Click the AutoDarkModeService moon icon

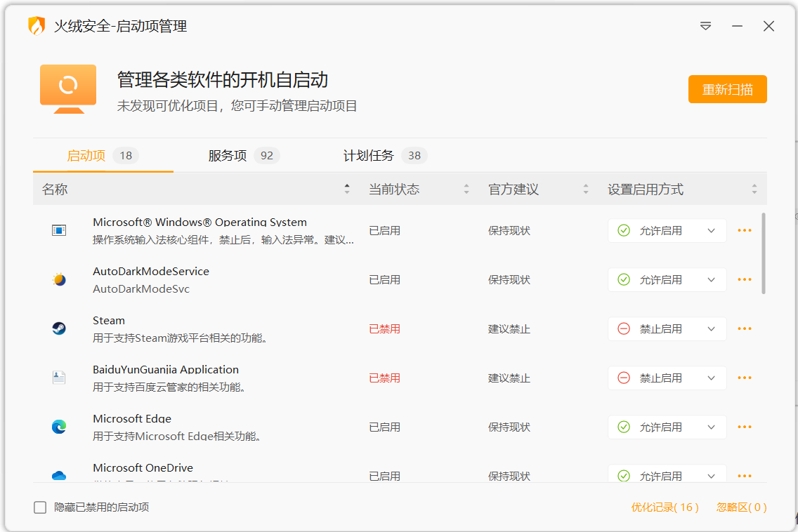tap(59, 279)
